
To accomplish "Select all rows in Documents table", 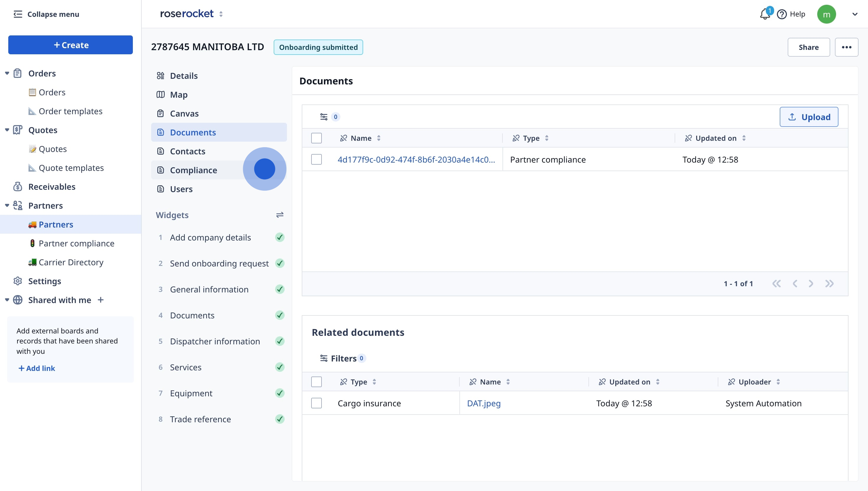I will pos(316,138).
